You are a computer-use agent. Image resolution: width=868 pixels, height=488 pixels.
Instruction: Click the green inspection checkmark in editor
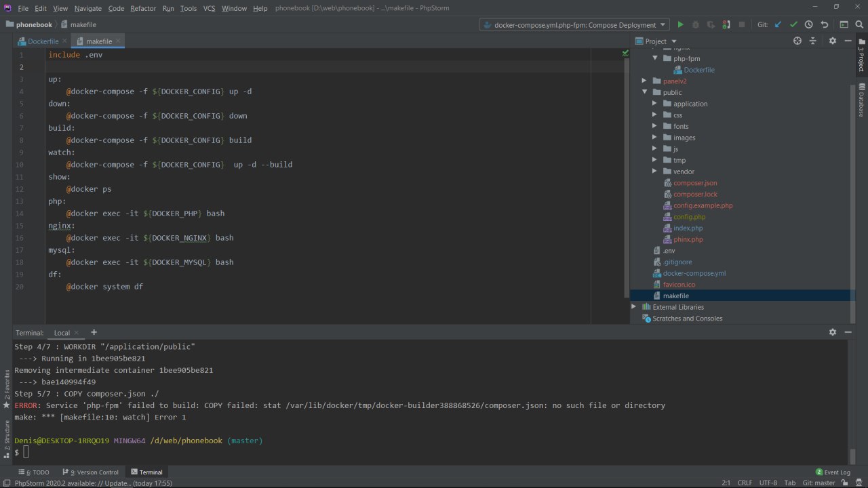[x=625, y=53]
